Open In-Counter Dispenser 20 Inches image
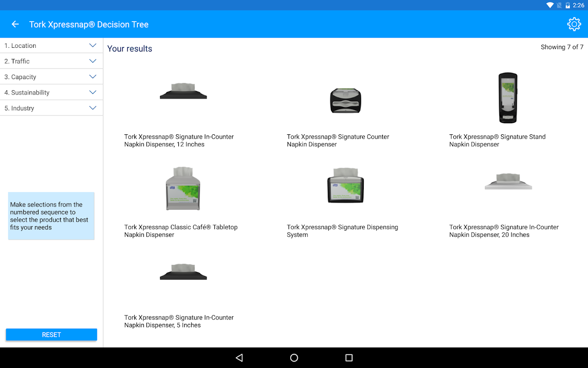The image size is (588, 368). (x=509, y=181)
